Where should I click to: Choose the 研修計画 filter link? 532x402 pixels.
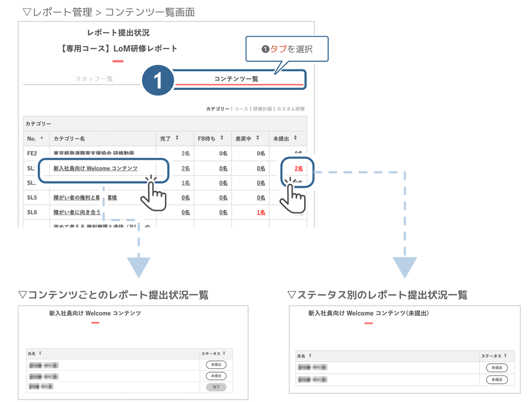tap(262, 109)
